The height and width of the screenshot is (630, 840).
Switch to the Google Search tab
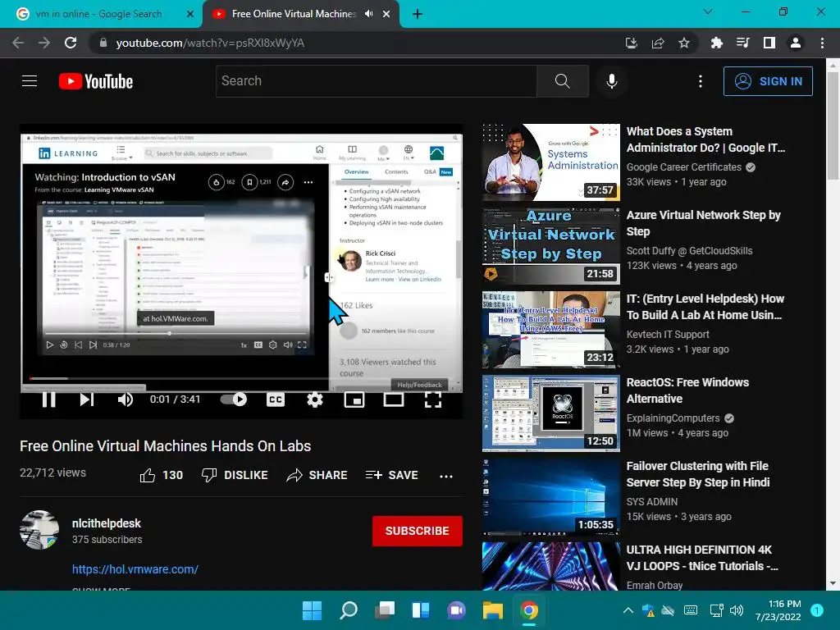[99, 14]
